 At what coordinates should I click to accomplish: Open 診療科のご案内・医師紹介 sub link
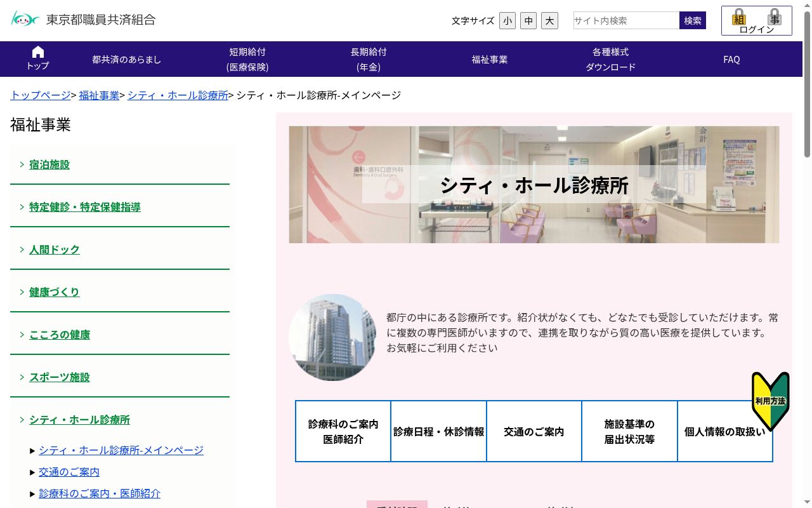tap(100, 493)
